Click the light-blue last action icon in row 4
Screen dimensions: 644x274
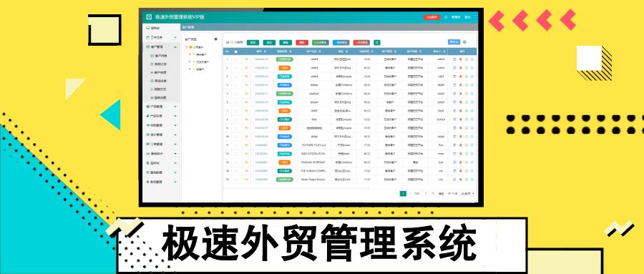click(472, 85)
